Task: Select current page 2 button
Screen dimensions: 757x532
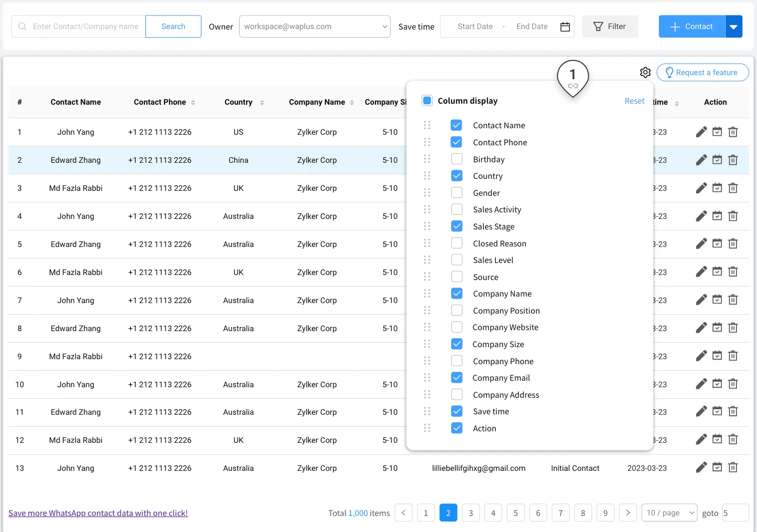Action: click(448, 512)
